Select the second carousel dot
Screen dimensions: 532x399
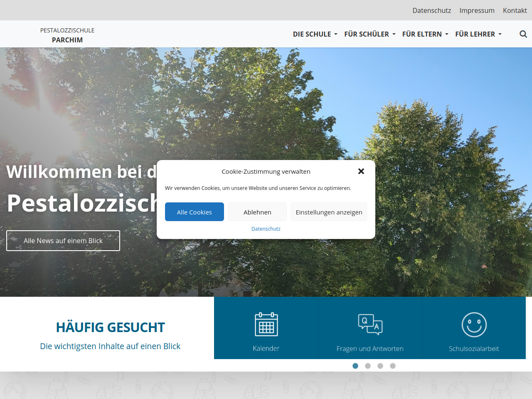pyautogui.click(x=368, y=366)
